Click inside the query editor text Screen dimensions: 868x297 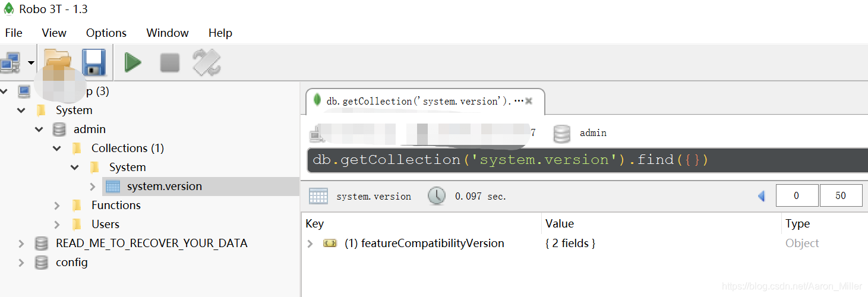point(511,160)
